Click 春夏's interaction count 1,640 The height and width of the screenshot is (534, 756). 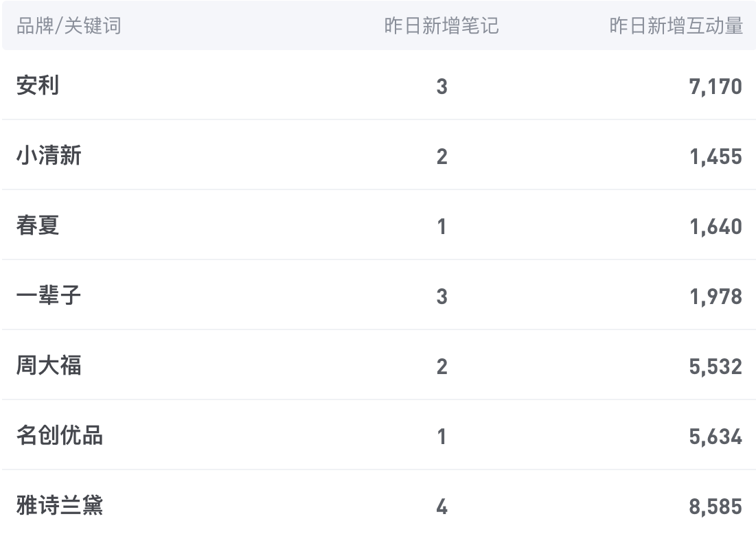pyautogui.click(x=715, y=227)
